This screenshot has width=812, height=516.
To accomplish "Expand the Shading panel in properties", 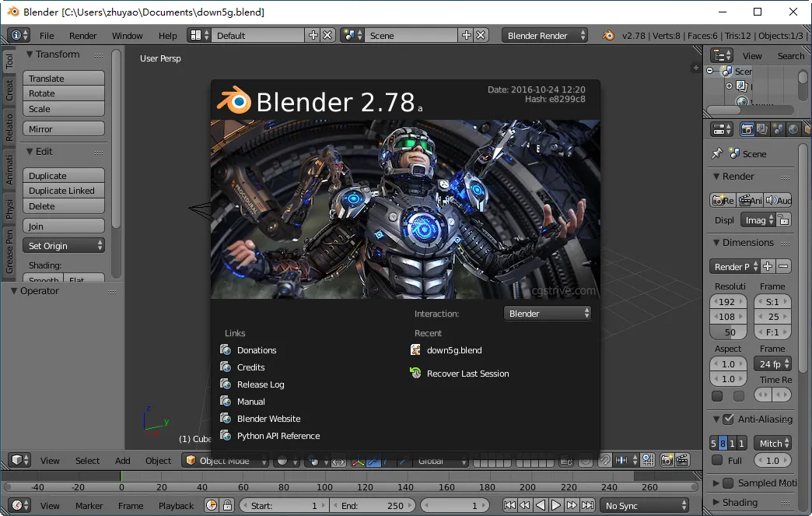I will [x=716, y=502].
